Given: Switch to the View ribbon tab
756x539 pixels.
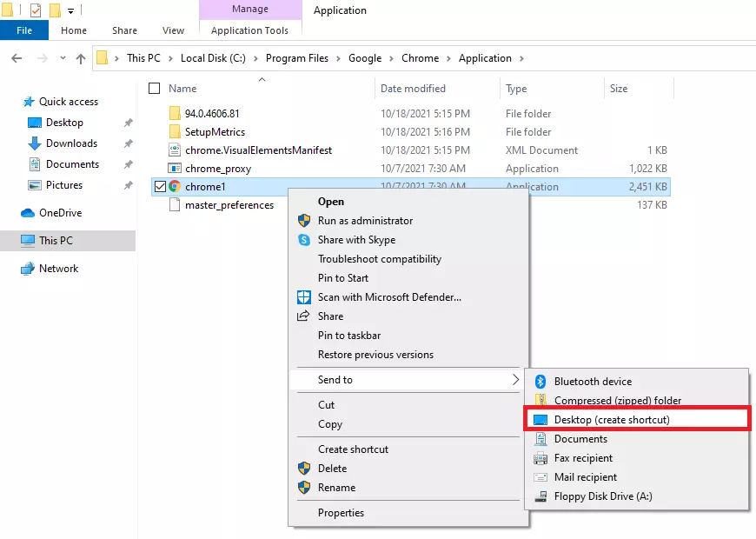Looking at the screenshot, I should [x=173, y=30].
